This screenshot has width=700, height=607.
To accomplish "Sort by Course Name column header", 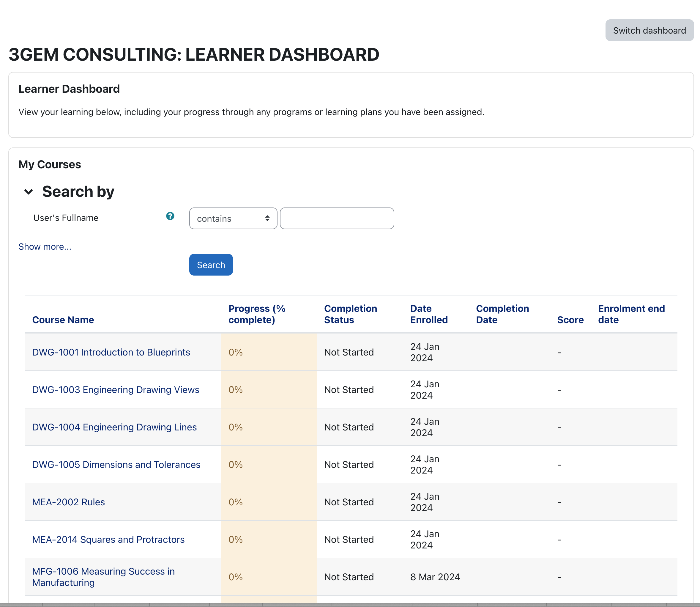I will (63, 320).
